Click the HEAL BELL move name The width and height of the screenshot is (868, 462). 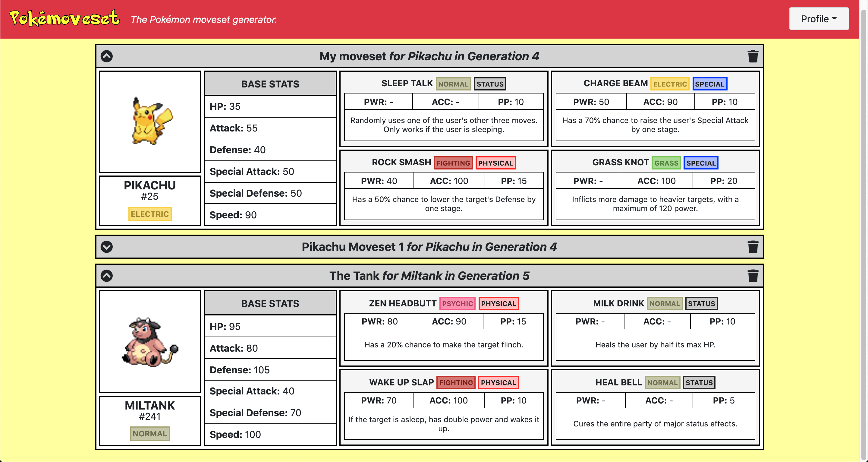pyautogui.click(x=618, y=382)
